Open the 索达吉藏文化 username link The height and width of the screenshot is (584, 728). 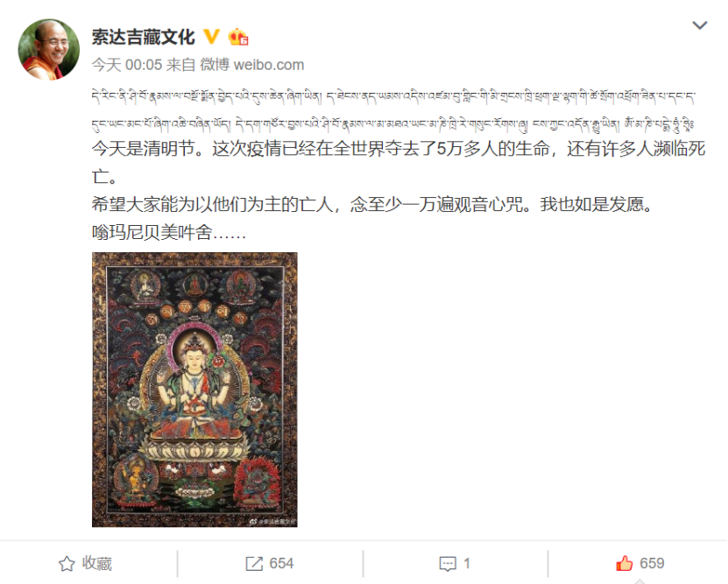(143, 37)
